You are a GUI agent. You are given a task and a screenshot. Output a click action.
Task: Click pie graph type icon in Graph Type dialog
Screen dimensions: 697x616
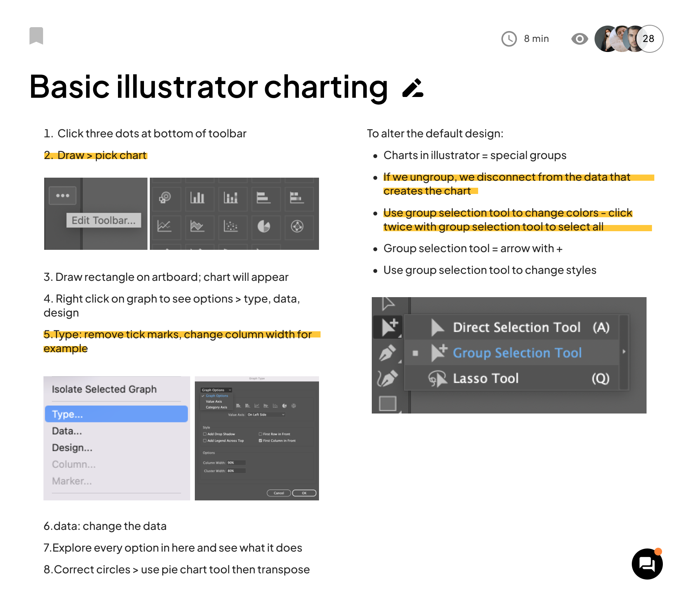[284, 406]
